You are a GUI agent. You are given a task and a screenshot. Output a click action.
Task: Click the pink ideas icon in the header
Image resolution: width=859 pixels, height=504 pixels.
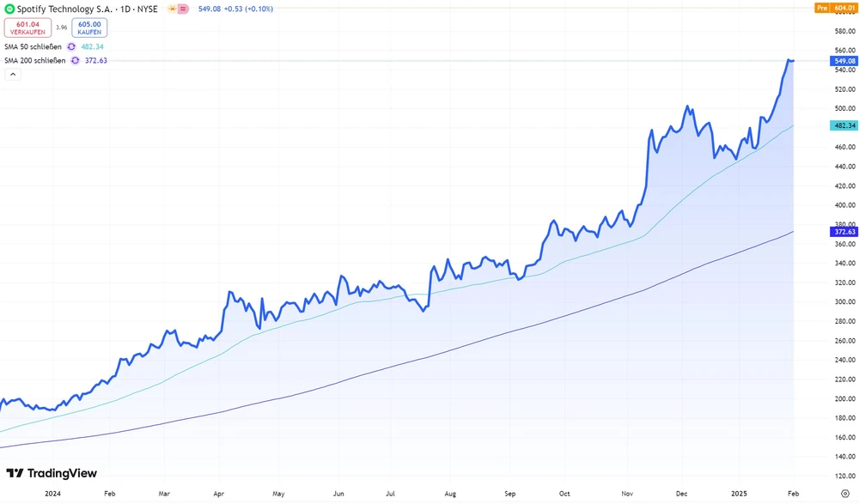(x=183, y=9)
